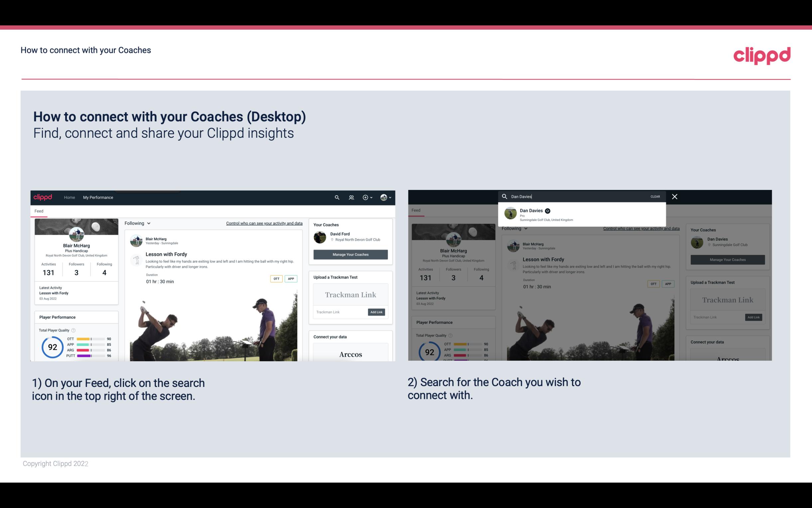
Task: Click the settings/gear icon in navbar
Action: 365,197
